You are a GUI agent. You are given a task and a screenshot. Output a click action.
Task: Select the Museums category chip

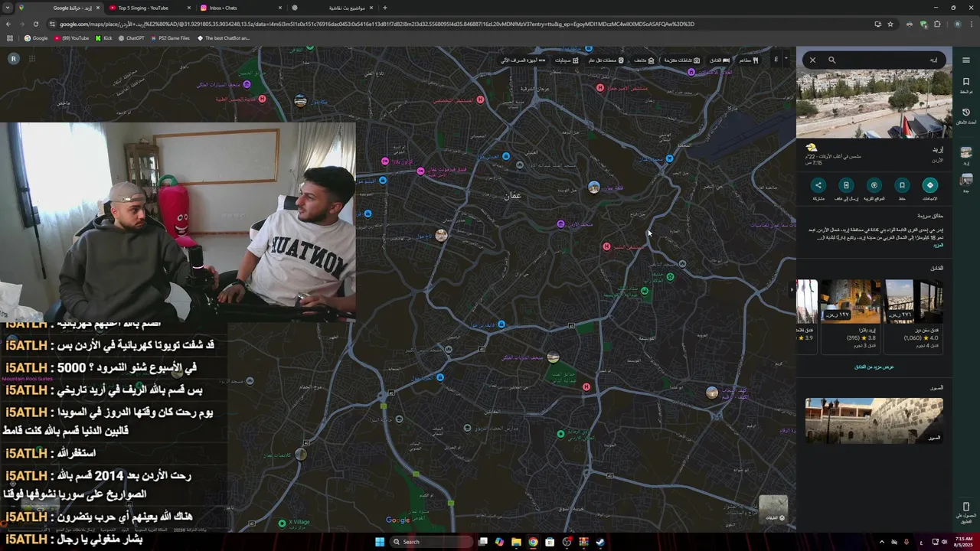(644, 60)
